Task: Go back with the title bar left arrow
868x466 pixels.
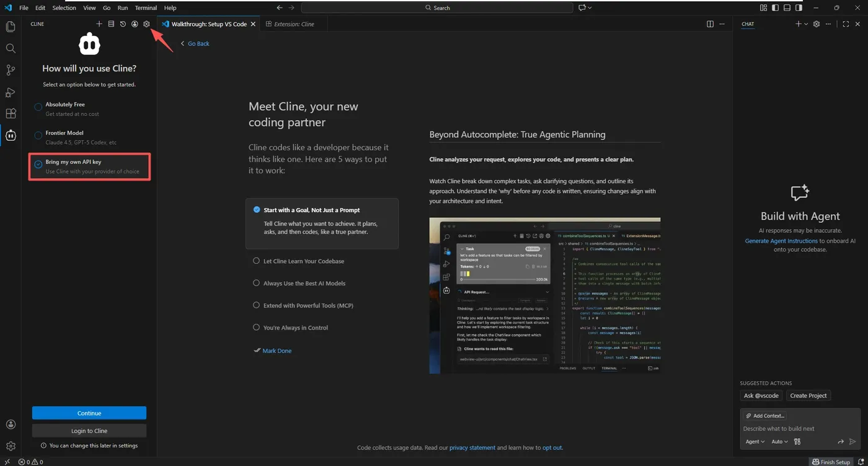Action: click(x=280, y=8)
